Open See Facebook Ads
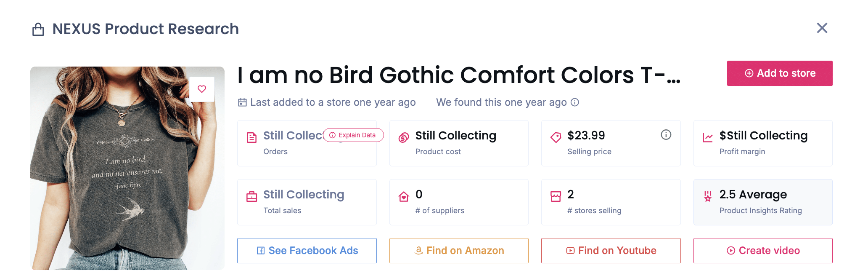This screenshot has height=273, width=868. pyautogui.click(x=307, y=251)
